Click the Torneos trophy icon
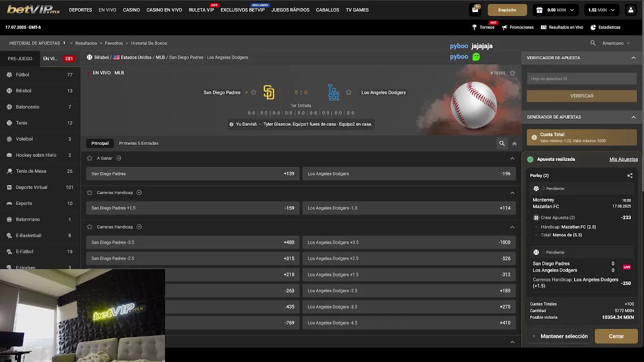 click(x=474, y=27)
